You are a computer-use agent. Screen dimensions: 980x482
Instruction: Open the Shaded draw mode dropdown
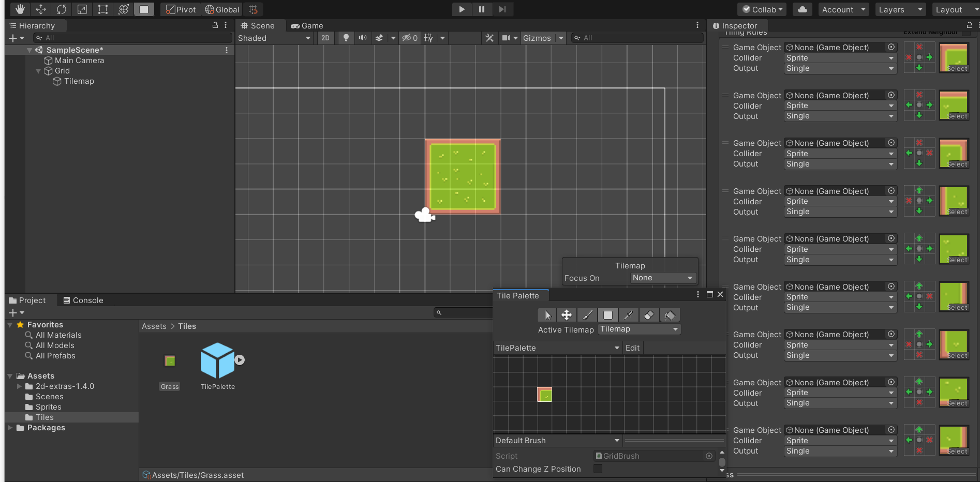point(274,38)
